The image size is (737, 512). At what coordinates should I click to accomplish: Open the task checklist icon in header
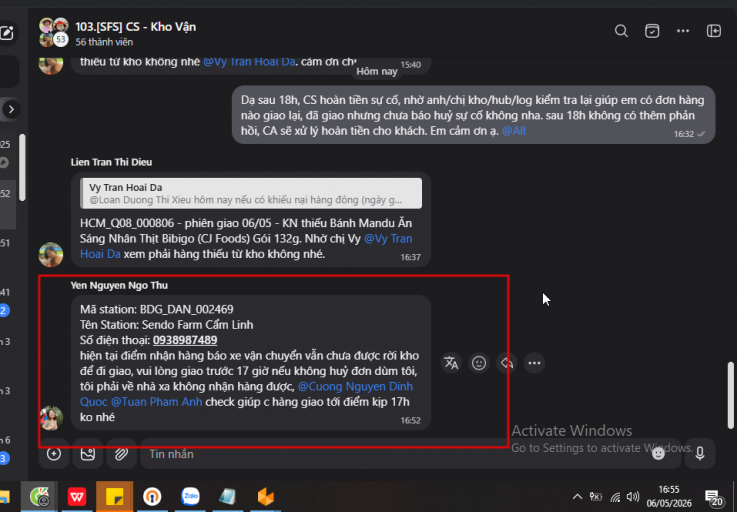[652, 32]
